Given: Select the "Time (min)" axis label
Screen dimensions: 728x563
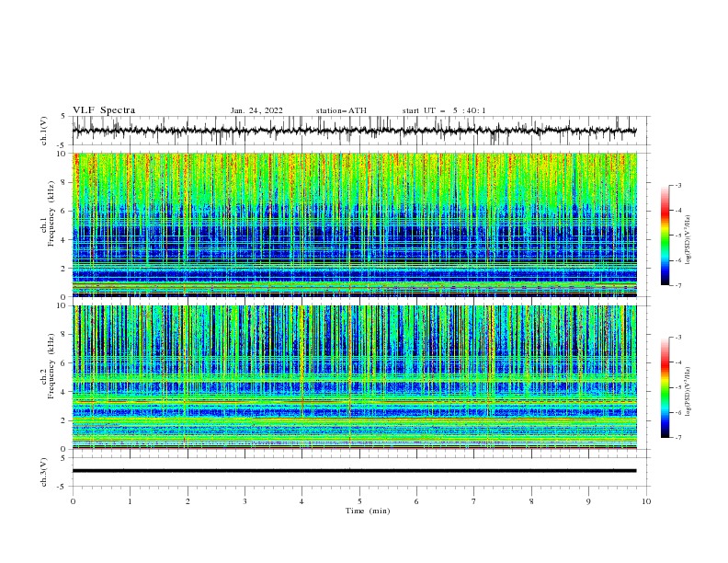Looking at the screenshot, I should (x=368, y=511).
